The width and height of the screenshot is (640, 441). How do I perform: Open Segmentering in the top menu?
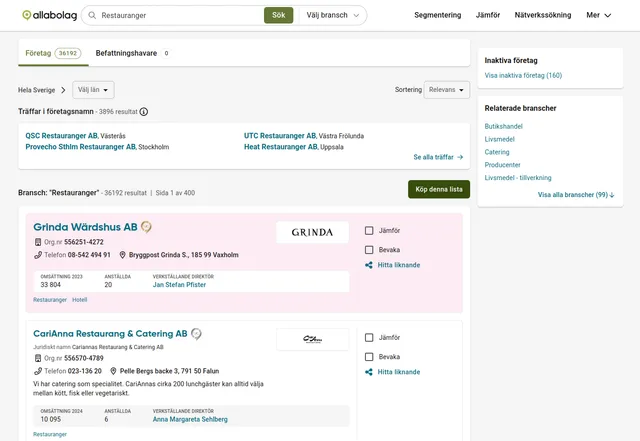click(438, 15)
